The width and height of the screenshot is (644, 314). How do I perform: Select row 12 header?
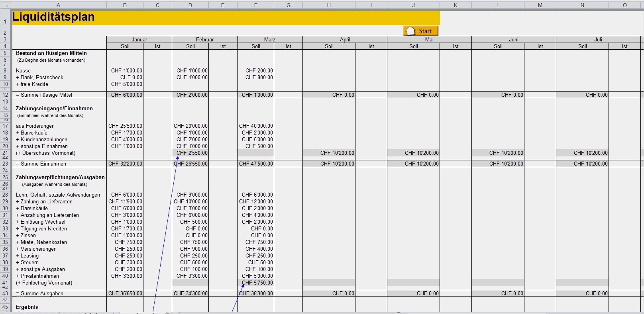coord(5,95)
